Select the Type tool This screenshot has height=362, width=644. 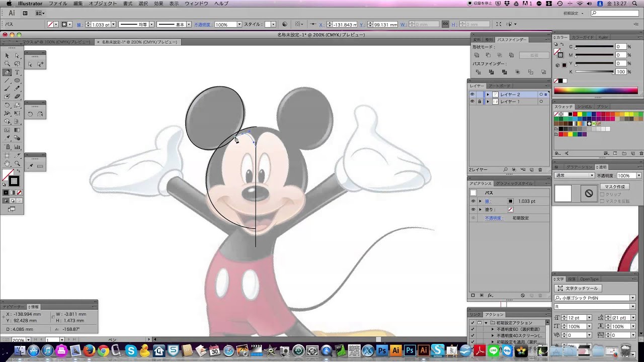(17, 72)
